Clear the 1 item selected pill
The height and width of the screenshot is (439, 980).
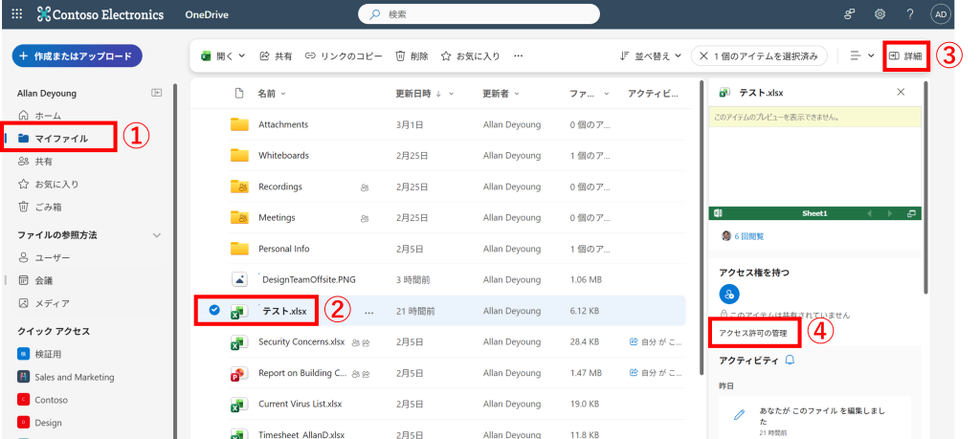[704, 56]
